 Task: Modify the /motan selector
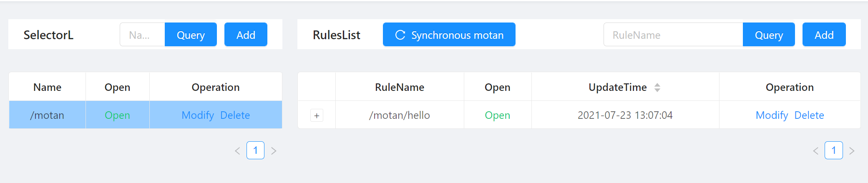click(x=198, y=115)
